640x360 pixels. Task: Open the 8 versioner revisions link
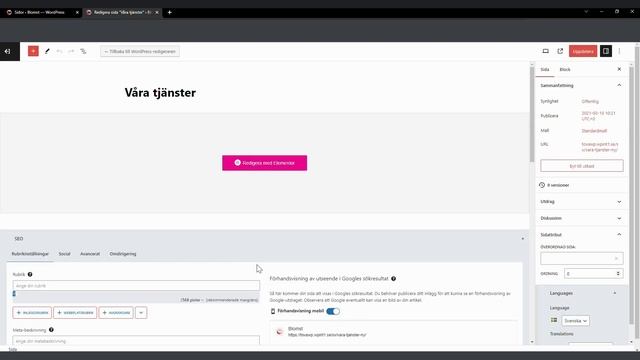tap(558, 185)
